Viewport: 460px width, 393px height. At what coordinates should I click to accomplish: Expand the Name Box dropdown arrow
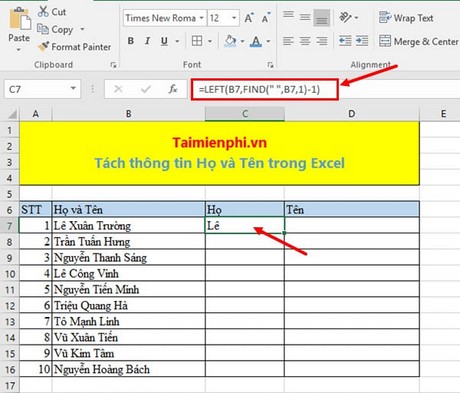coord(73,89)
